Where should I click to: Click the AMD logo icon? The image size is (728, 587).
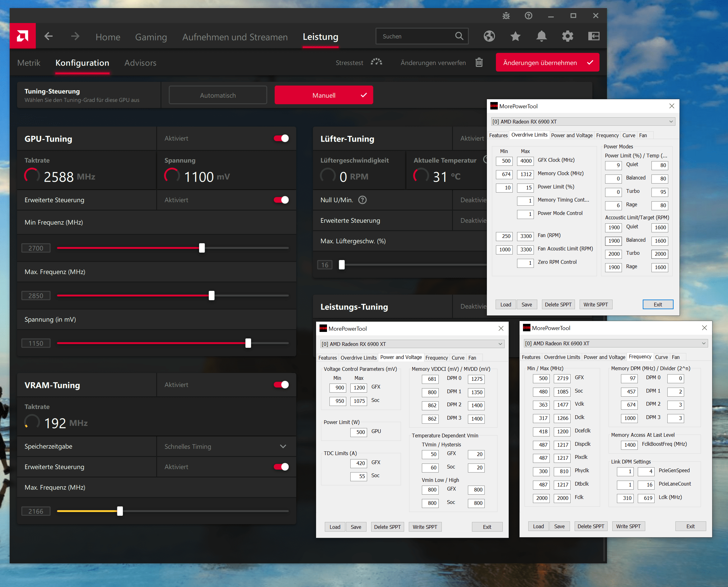tap(22, 36)
